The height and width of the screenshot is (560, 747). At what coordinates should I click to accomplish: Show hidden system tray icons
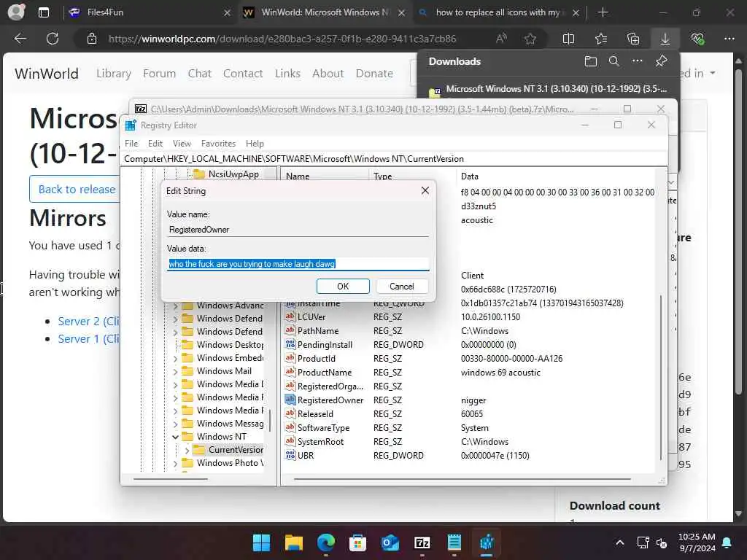point(620,542)
